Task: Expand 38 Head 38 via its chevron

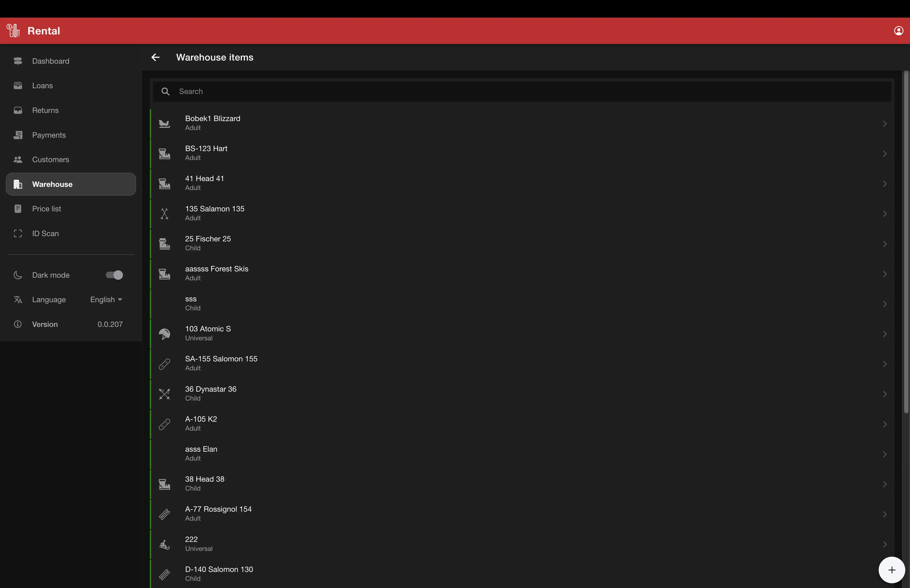Action: pos(885,484)
